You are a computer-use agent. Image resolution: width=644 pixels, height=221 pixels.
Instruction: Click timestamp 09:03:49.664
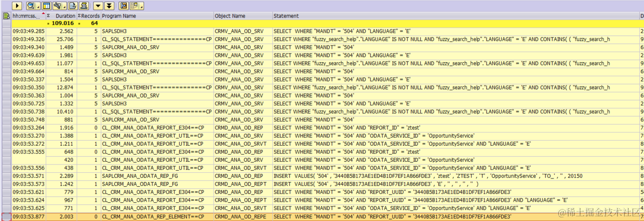coord(29,72)
